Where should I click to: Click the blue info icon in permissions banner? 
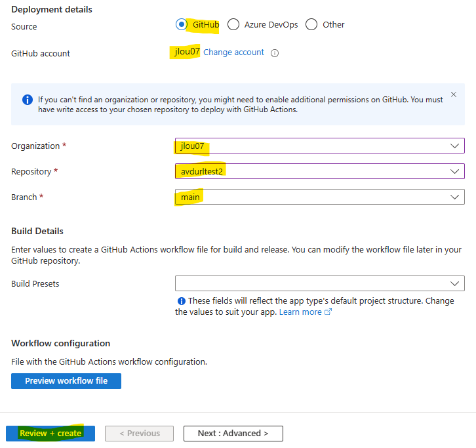pyautogui.click(x=28, y=100)
